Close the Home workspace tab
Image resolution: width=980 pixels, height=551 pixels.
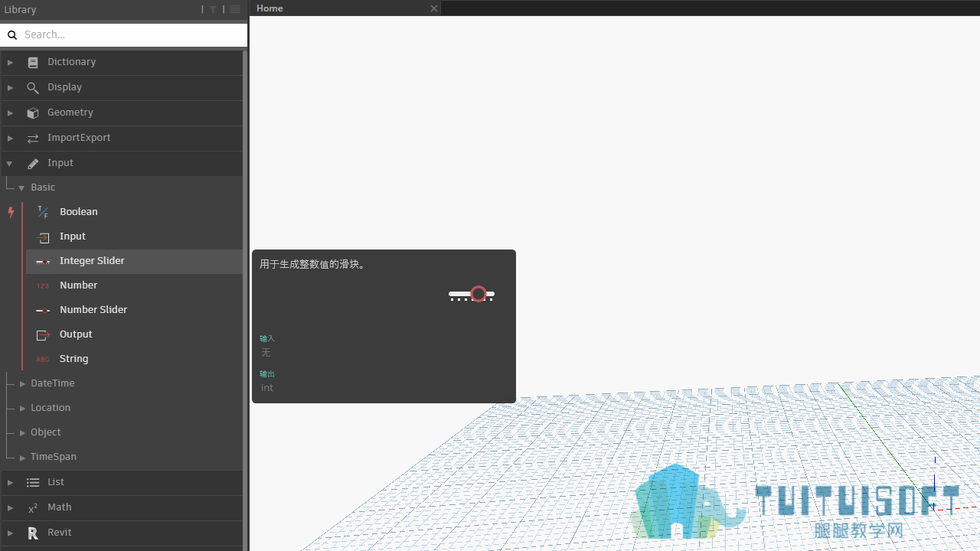click(x=434, y=8)
